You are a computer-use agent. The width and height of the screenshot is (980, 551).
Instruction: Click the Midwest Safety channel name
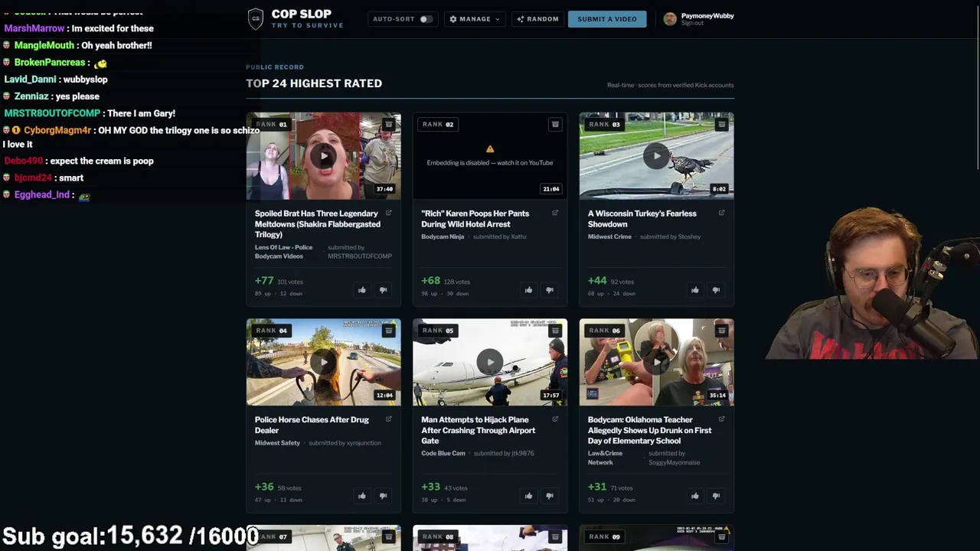[277, 443]
